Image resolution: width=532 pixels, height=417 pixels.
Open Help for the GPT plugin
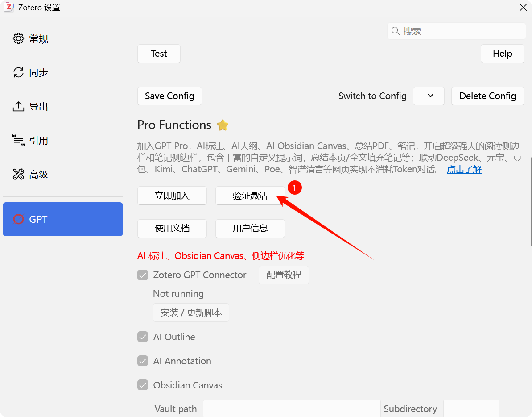pos(503,53)
